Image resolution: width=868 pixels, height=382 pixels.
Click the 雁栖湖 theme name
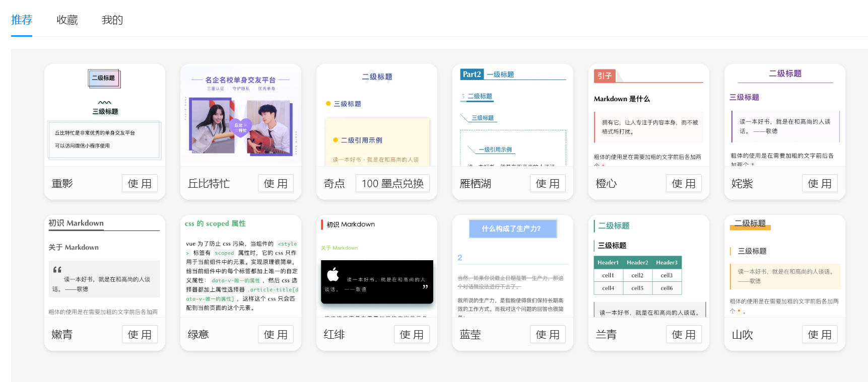pos(476,184)
